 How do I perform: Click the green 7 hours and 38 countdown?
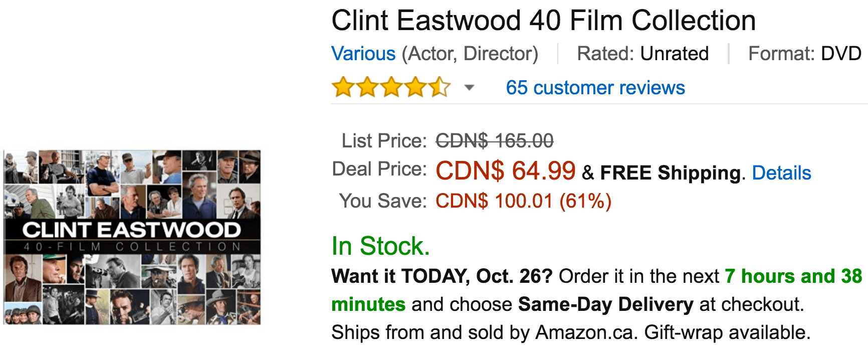[794, 276]
